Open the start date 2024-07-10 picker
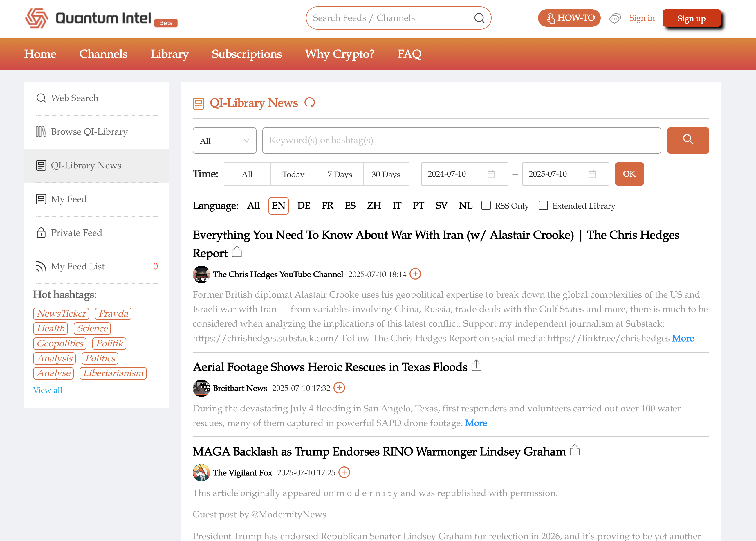756x541 pixels. point(464,174)
